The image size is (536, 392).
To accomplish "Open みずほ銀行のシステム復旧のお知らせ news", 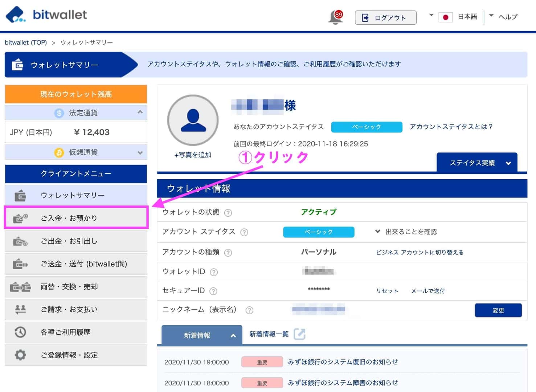I will [x=343, y=362].
